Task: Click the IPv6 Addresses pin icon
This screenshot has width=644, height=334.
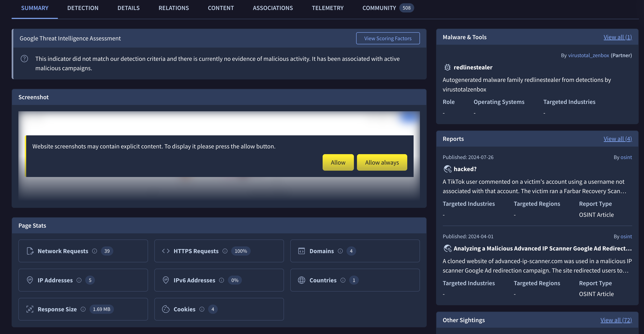Action: click(166, 280)
